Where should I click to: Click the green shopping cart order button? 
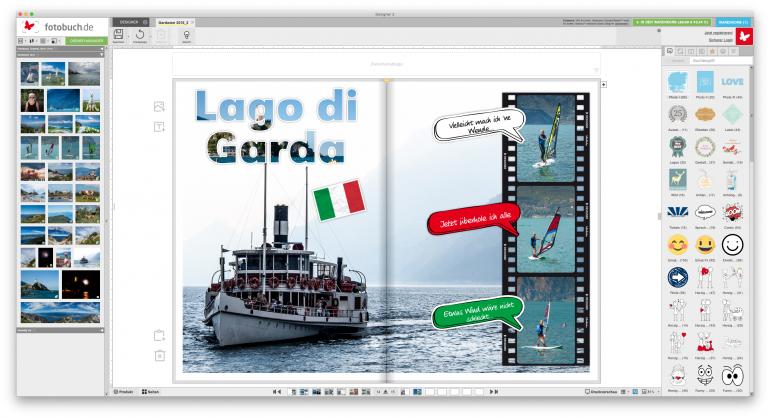click(x=671, y=22)
